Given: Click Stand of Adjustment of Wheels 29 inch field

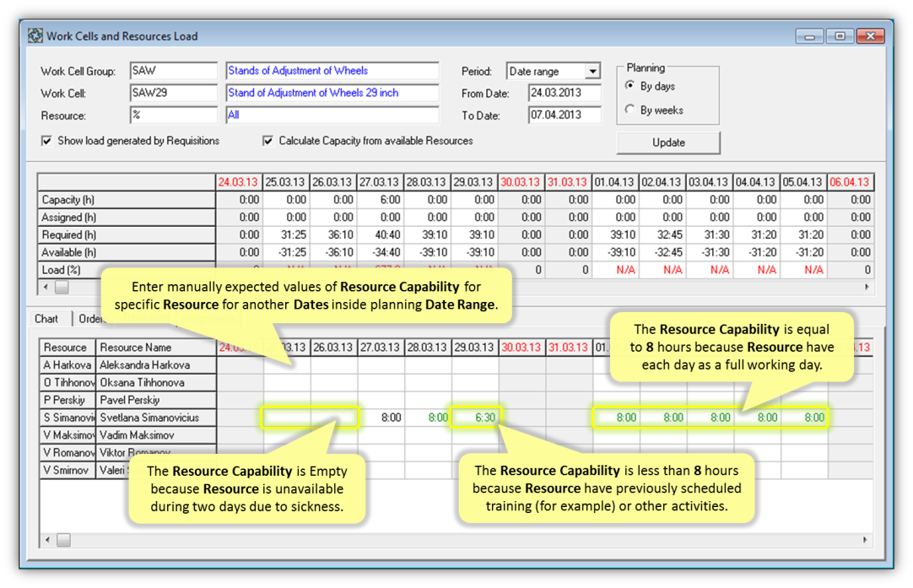Looking at the screenshot, I should [x=332, y=93].
